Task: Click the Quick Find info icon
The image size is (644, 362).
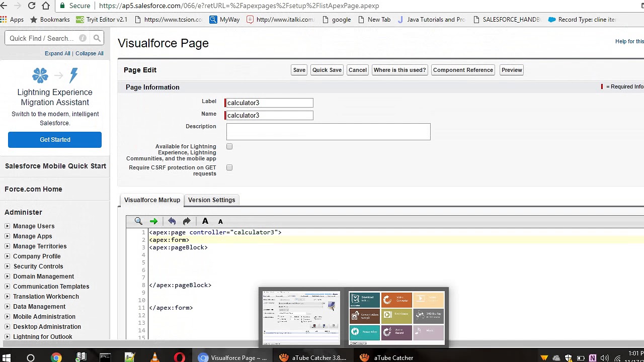Action: [x=83, y=38]
